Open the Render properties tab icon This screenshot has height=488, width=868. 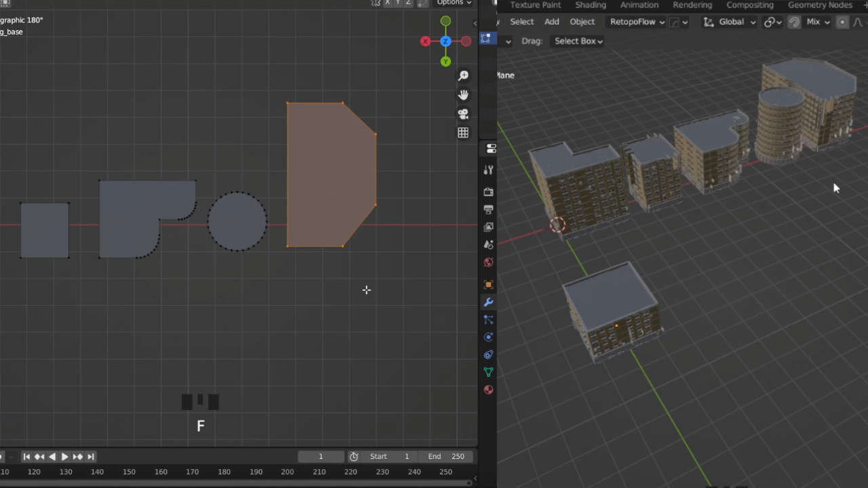pos(488,192)
